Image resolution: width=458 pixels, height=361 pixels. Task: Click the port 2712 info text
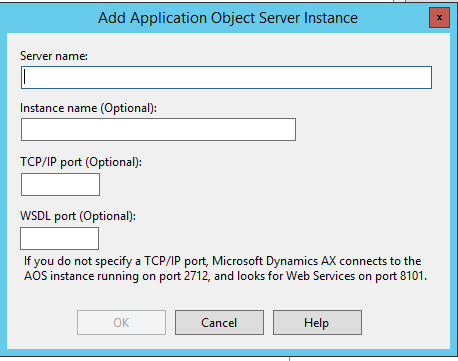pos(225,268)
